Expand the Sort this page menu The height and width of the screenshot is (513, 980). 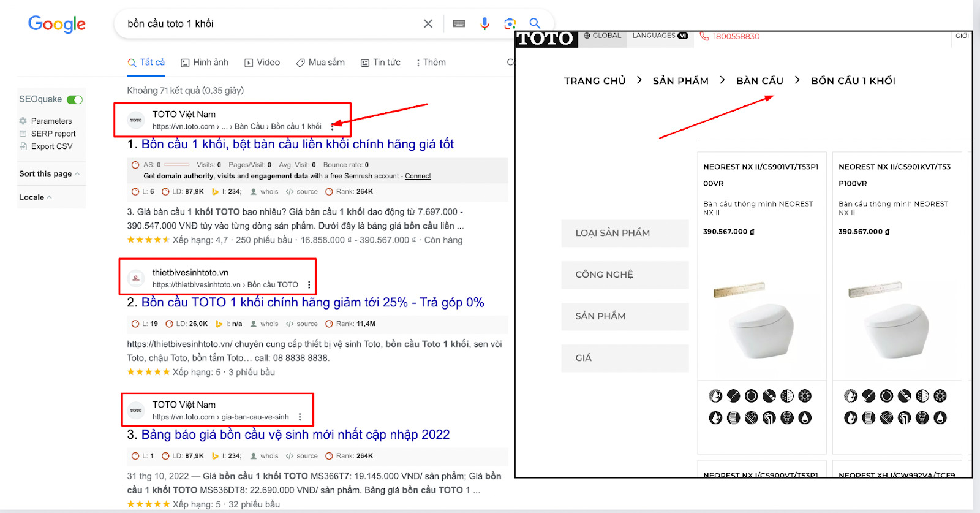[49, 174]
